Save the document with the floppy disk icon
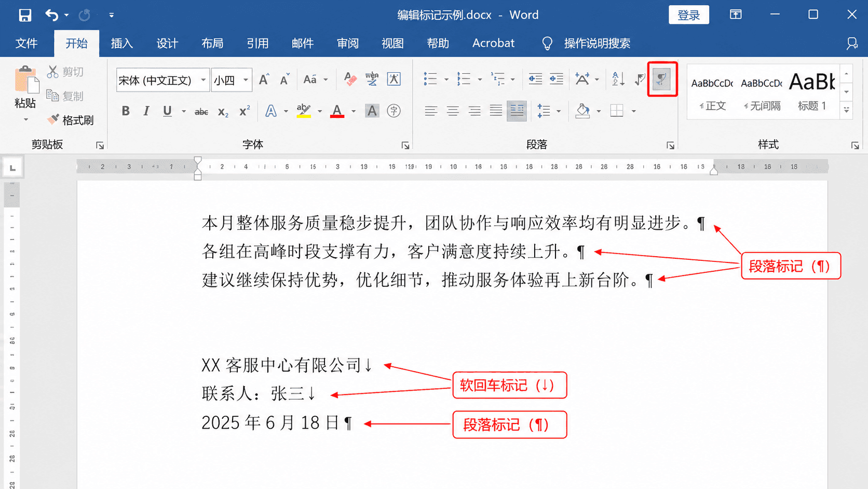The width and height of the screenshot is (868, 489). (x=25, y=15)
